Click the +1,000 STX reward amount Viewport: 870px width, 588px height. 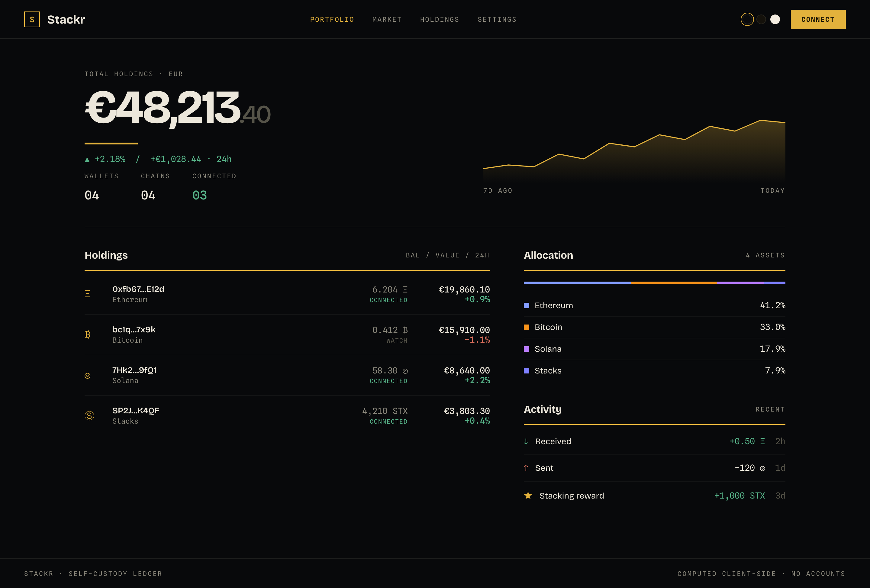[x=739, y=496]
